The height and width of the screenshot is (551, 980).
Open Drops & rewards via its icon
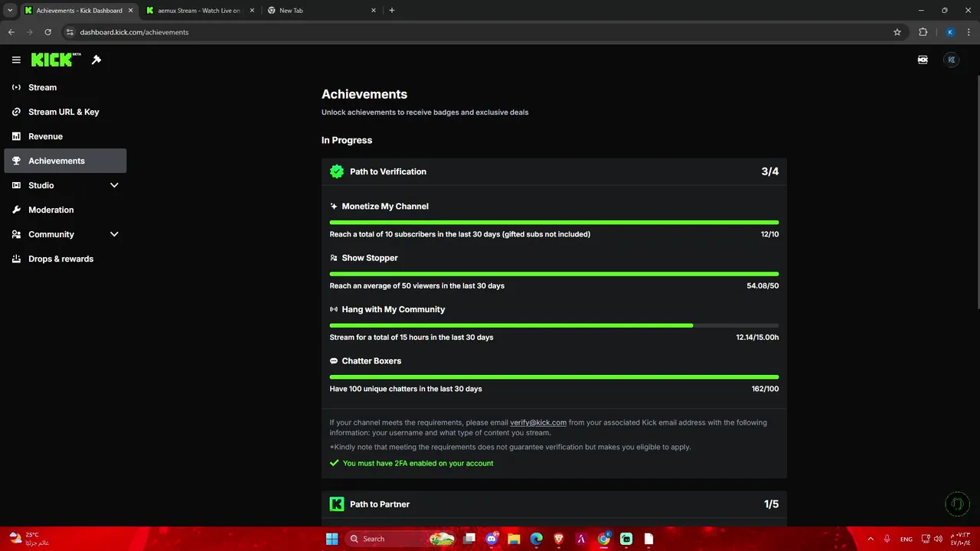pos(16,259)
